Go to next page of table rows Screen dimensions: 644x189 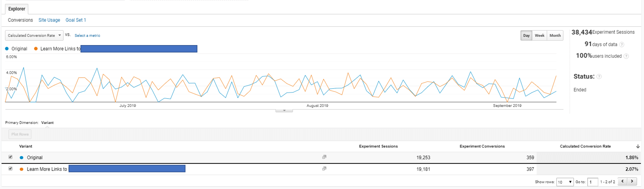632,182
